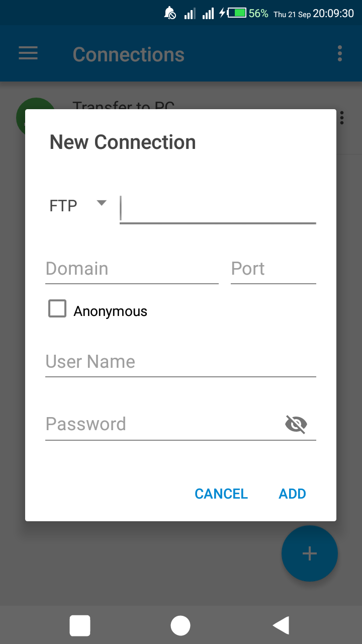The image size is (362, 644).
Task: Tap the back navigation arrow
Action: 281,625
